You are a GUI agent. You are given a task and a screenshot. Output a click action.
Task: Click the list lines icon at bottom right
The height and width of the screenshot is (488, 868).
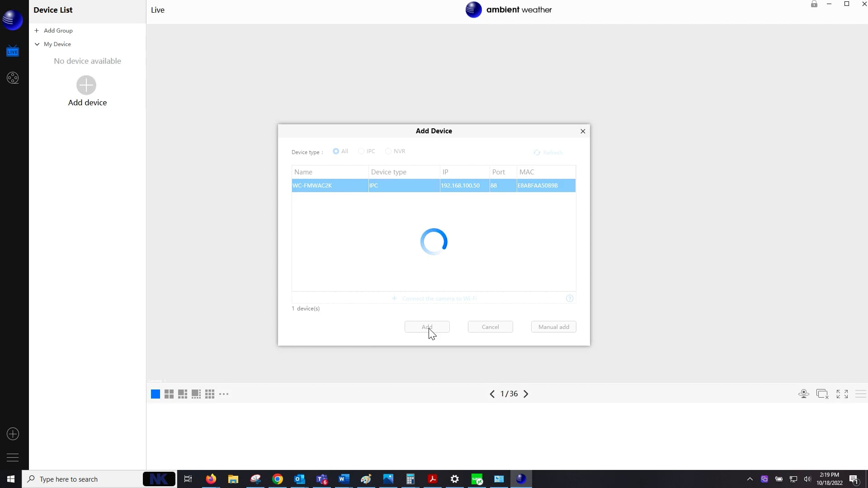point(861,394)
